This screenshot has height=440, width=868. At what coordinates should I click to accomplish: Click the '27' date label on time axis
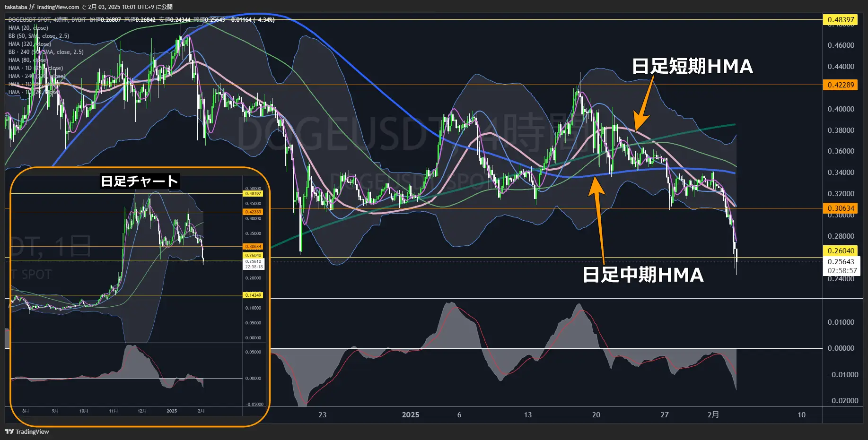[665, 415]
